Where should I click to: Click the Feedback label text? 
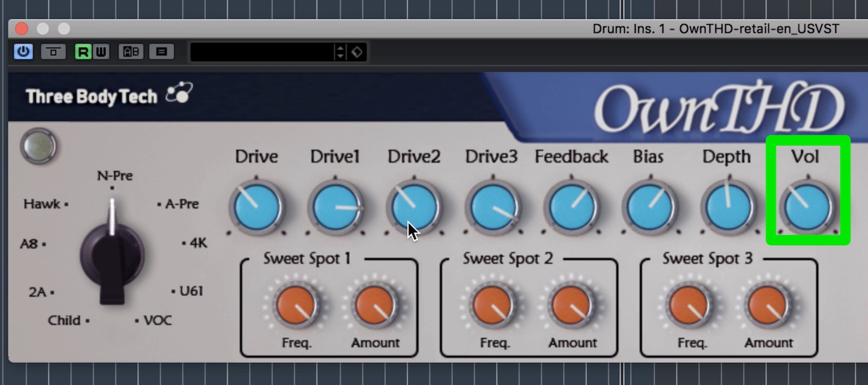(571, 157)
